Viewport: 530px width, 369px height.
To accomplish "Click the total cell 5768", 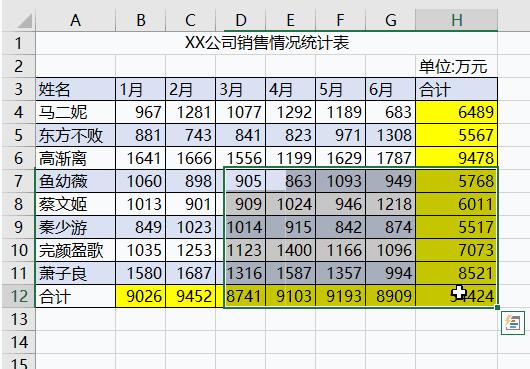I will pos(457,181).
